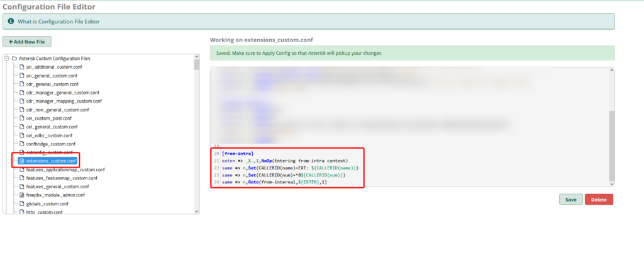Click the code editor scrollbar up arrow
The width and height of the screenshot is (644, 269).
click(612, 71)
